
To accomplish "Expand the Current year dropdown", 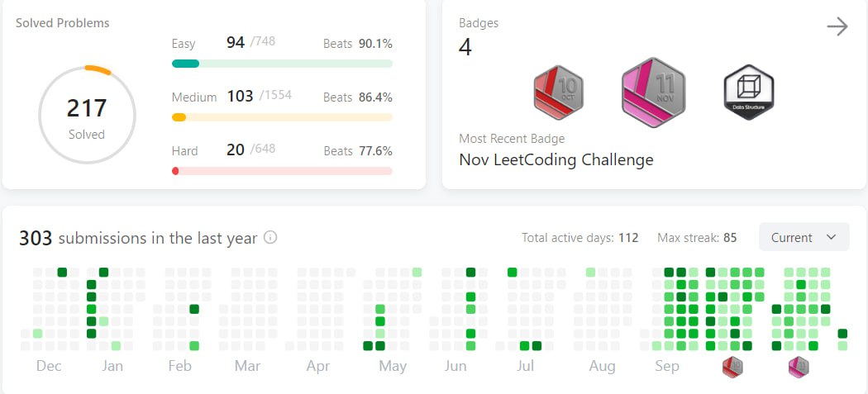I will pyautogui.click(x=804, y=237).
